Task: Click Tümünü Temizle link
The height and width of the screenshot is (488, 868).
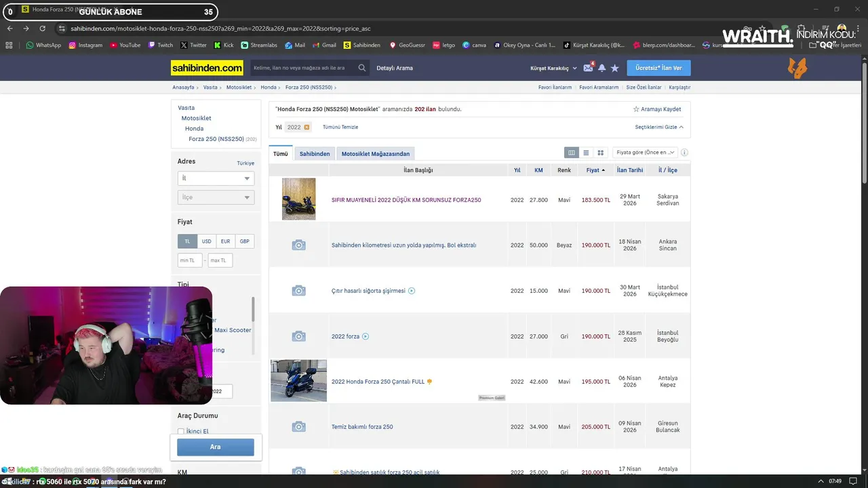Action: [x=340, y=127]
